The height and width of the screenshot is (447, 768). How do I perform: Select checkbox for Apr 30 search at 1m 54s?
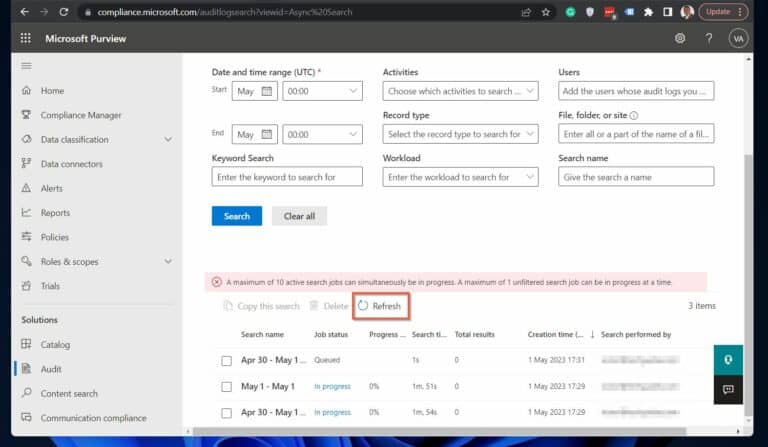(226, 413)
